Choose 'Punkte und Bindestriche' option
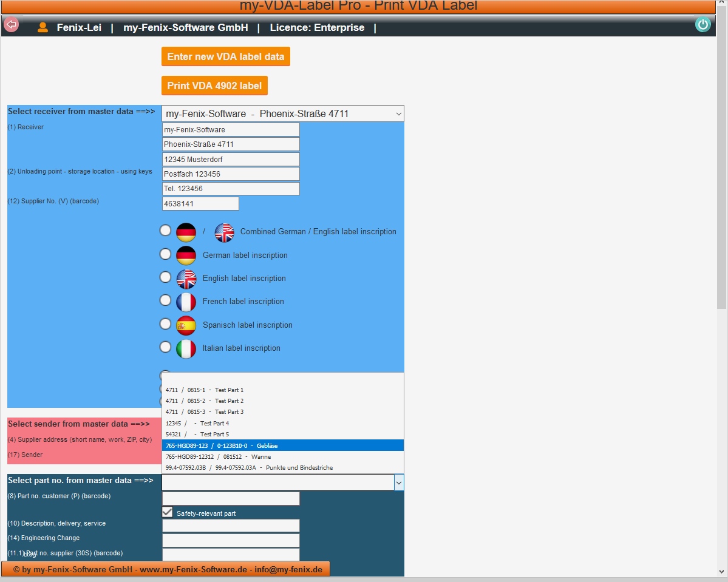Screen dimensions: 728x582 [x=283, y=468]
